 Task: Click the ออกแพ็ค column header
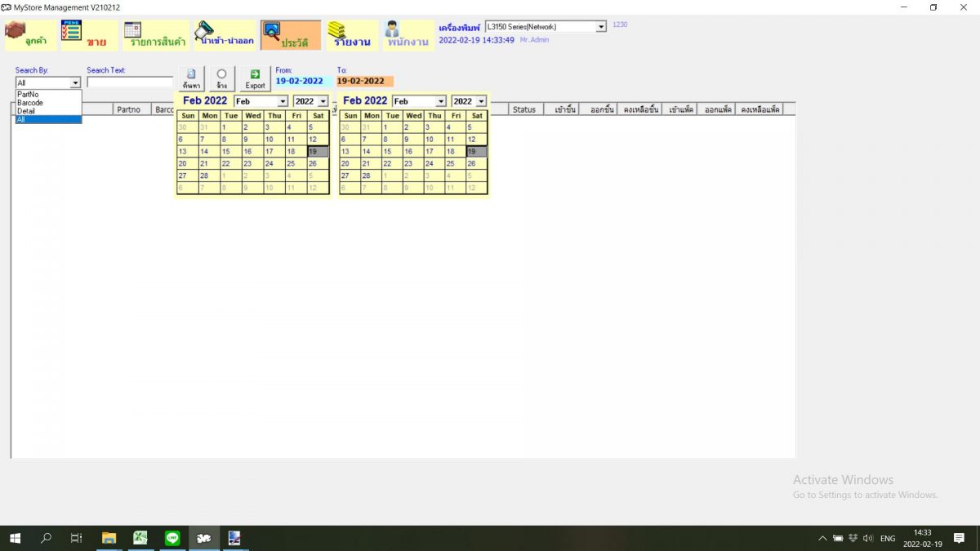click(716, 109)
